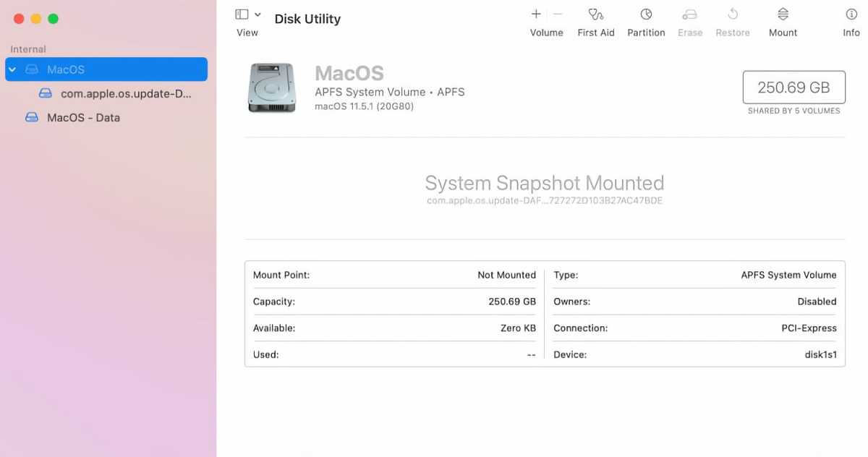Click the 'Connection:' label

click(580, 328)
